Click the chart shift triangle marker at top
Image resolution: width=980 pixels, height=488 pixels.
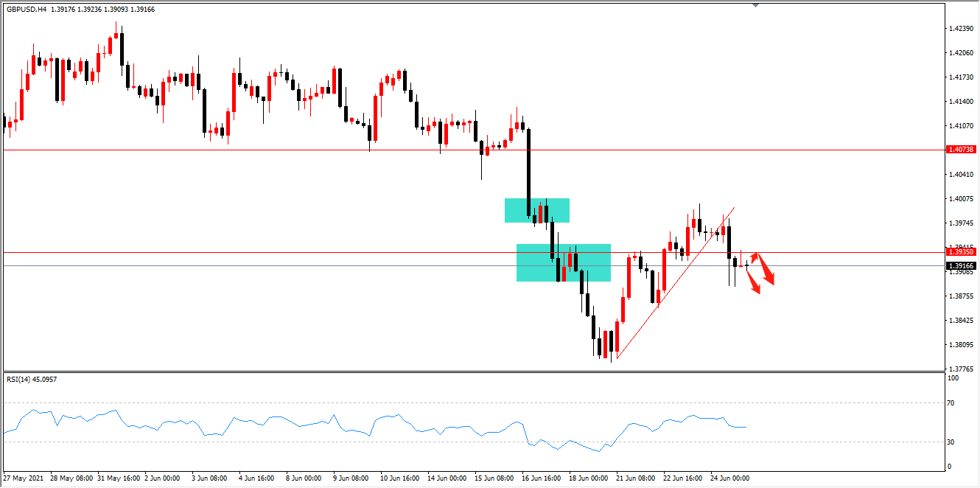point(755,4)
